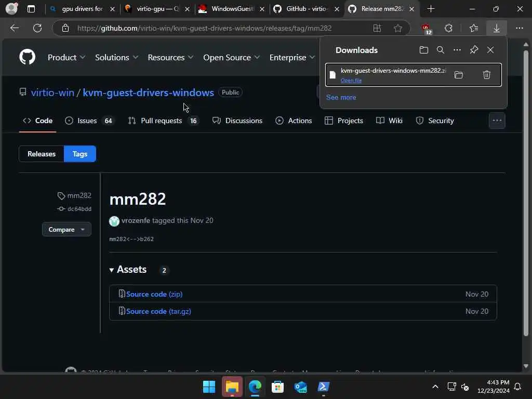The height and width of the screenshot is (399, 532).
Task: Add page to favorites star icon
Action: pos(397,28)
